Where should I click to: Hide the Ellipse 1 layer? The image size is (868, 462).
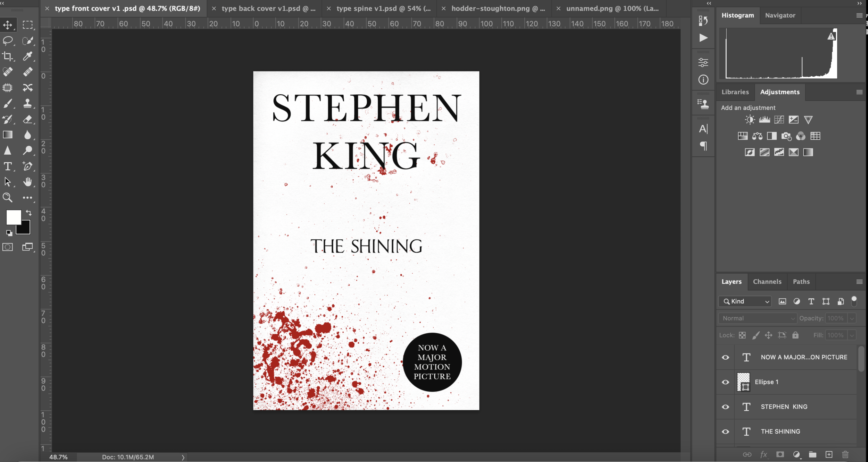point(725,382)
